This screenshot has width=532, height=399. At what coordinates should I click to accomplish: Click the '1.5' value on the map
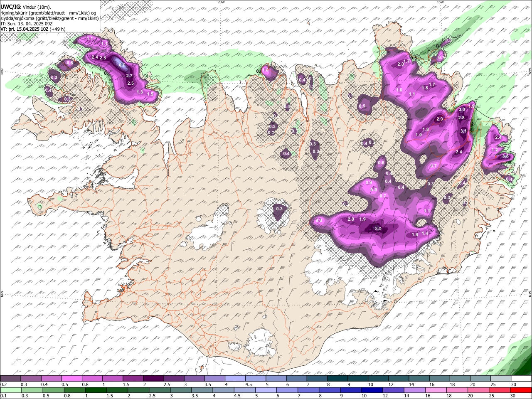pyautogui.click(x=150, y=94)
